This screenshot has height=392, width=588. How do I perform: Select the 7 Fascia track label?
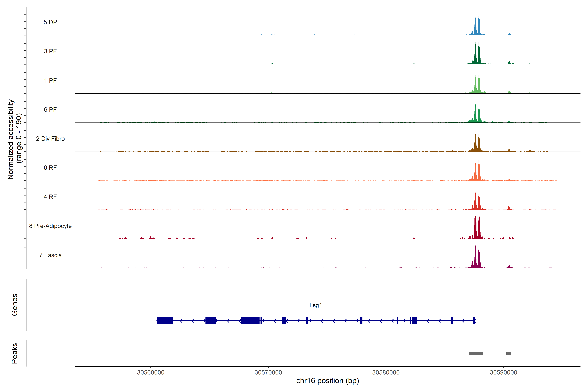pos(50,255)
